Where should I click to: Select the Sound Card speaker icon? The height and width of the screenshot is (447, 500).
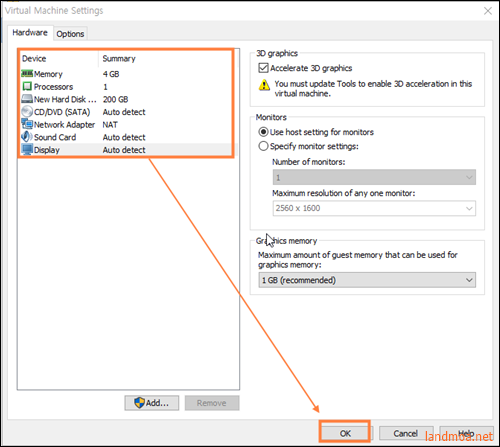pos(27,137)
